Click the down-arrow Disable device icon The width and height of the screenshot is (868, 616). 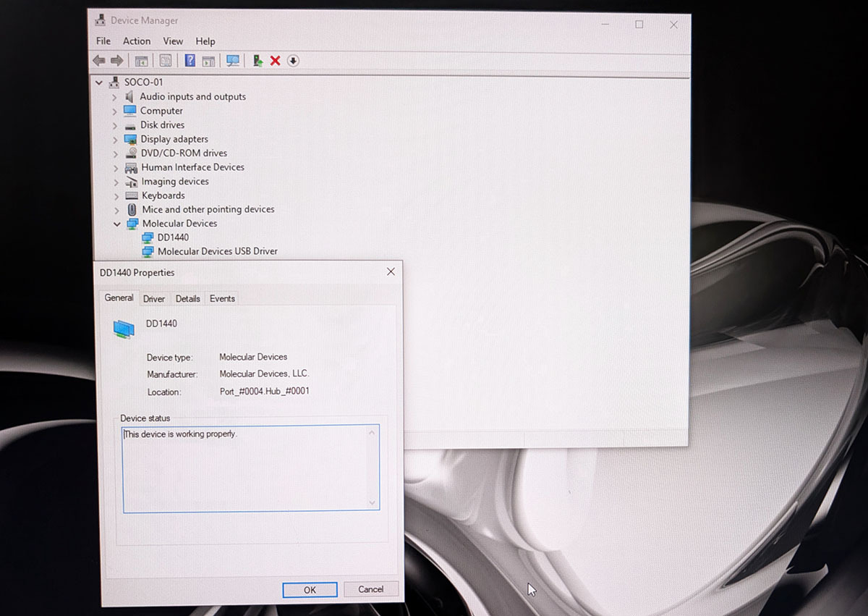click(x=293, y=61)
